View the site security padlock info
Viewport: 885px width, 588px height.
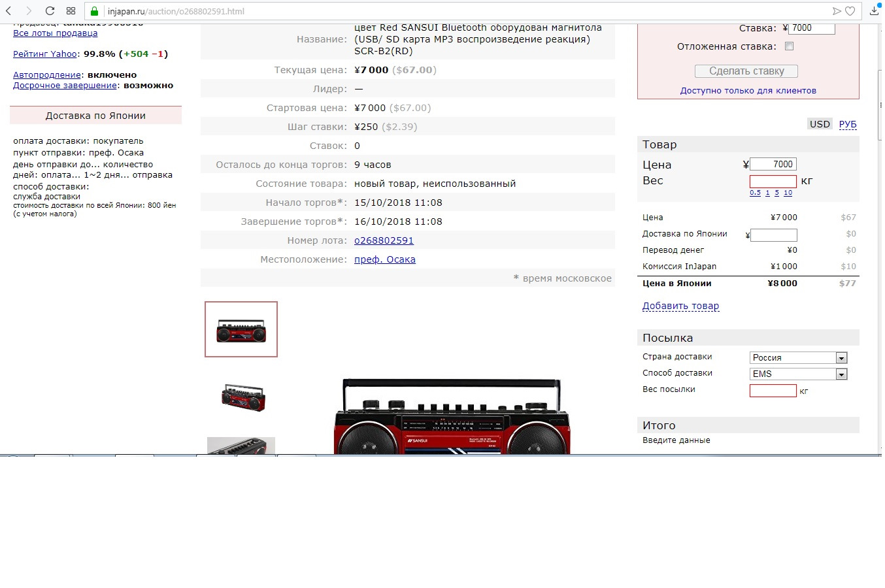coord(94,11)
